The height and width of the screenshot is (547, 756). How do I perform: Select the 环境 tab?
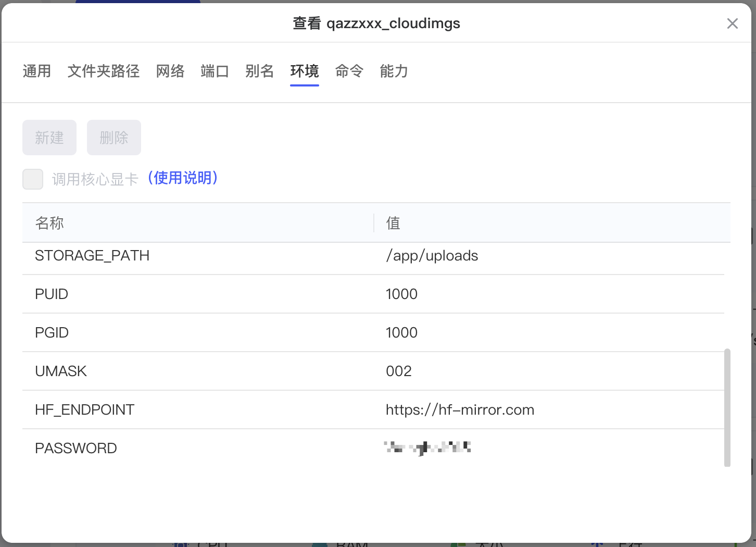click(305, 71)
